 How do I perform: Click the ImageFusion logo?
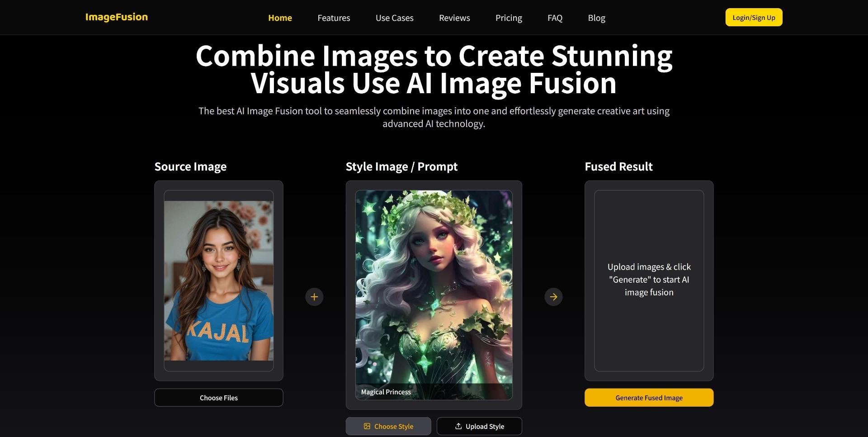point(116,17)
